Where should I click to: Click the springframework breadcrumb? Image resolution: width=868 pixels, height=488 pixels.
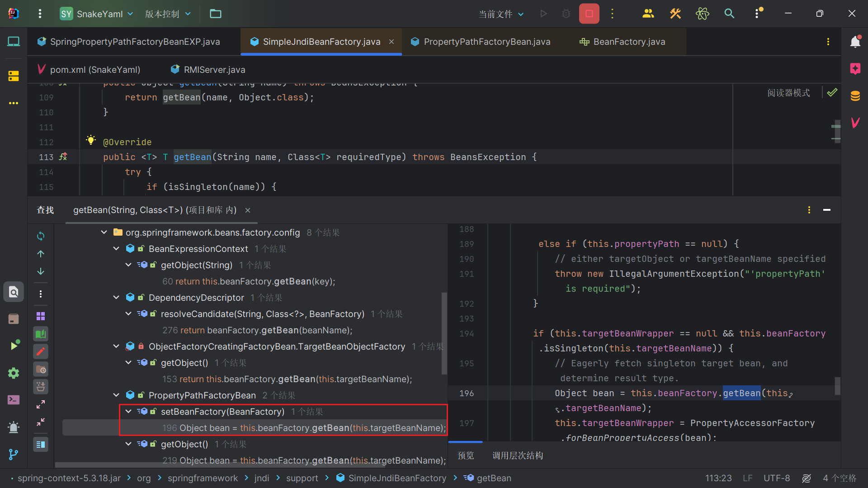pos(203,478)
